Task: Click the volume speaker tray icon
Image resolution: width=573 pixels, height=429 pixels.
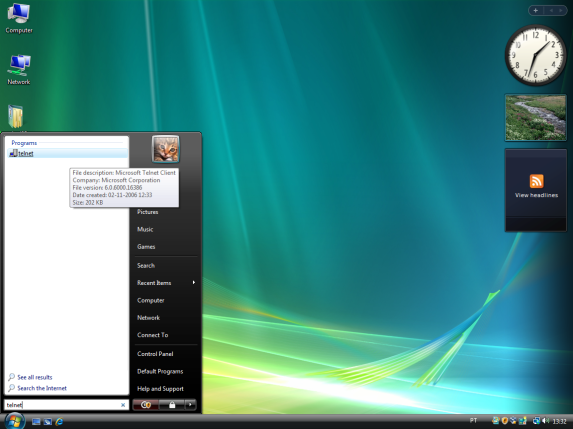Action: coord(546,421)
